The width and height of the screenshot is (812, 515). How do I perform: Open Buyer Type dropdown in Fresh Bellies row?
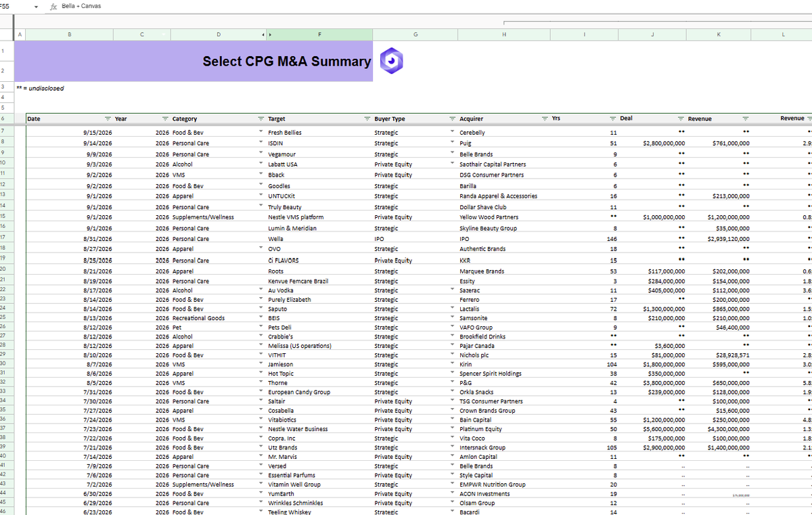pyautogui.click(x=452, y=132)
